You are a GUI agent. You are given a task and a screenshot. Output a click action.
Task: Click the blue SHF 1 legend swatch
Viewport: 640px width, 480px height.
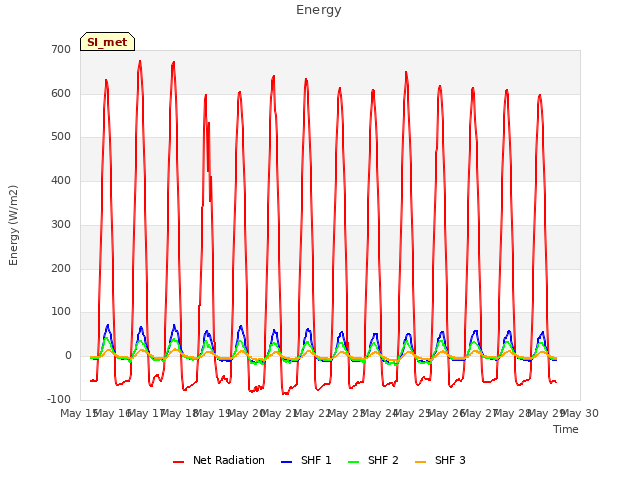287,462
